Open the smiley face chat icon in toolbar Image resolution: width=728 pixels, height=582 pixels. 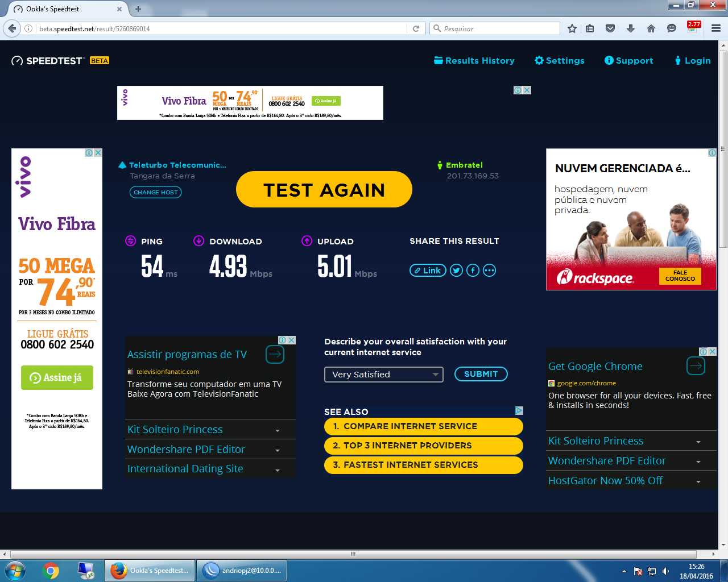click(672, 28)
